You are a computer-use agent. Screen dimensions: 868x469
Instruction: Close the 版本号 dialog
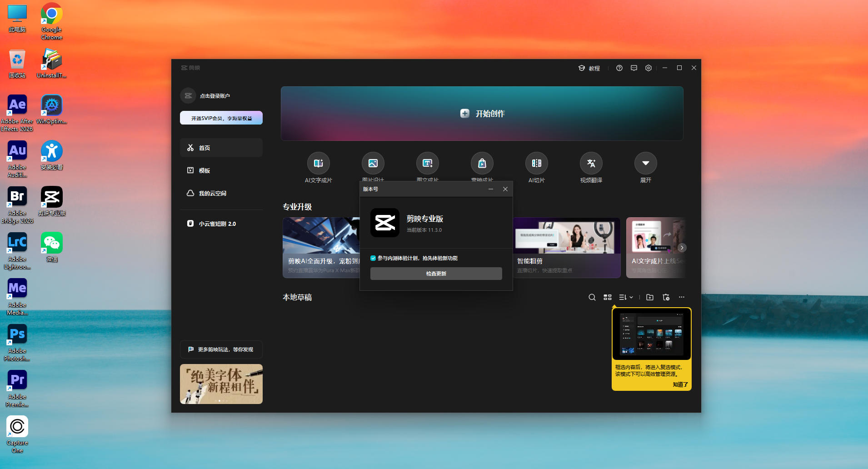[x=505, y=189]
